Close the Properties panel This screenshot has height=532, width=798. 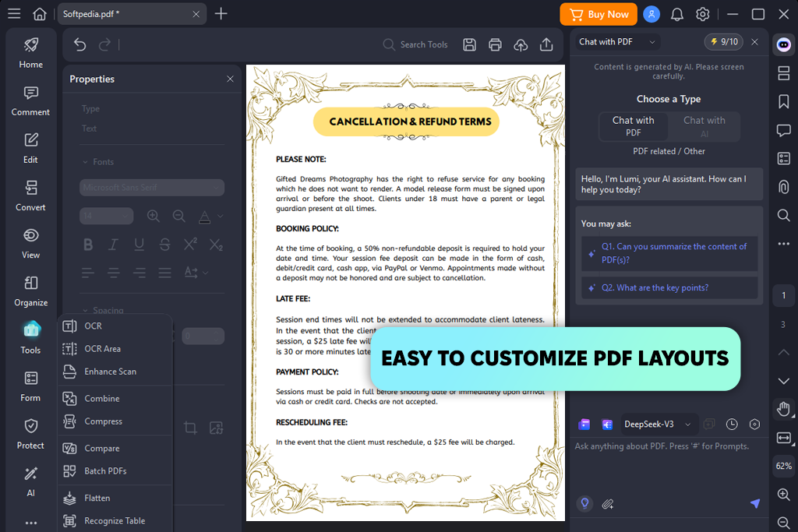[230, 79]
